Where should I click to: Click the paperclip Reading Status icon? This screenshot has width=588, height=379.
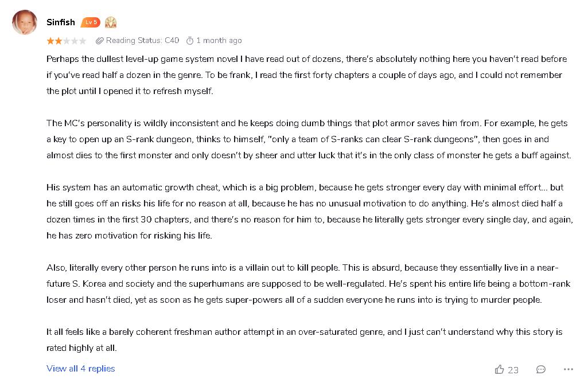pos(99,41)
